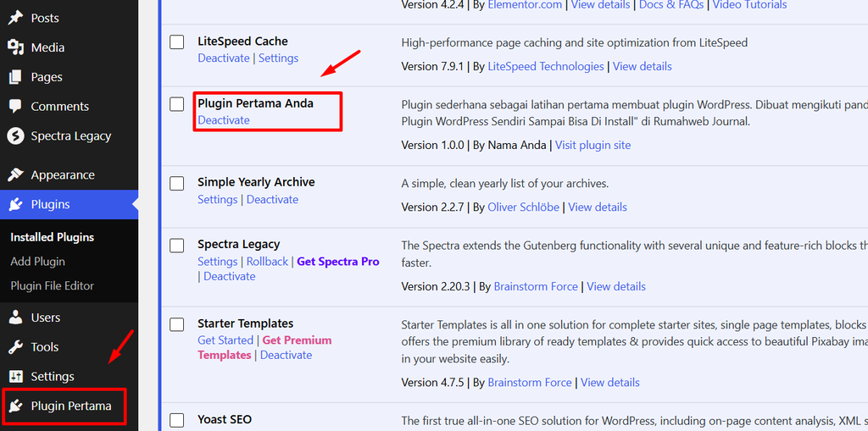
Task: Open the Plugins menu item
Action: pyautogui.click(x=70, y=205)
